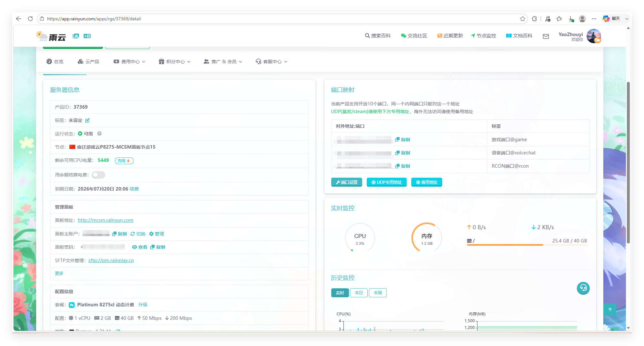Image resolution: width=644 pixels, height=346 pixels.
Task: Click the help question mark next to 可用
Action: (x=99, y=133)
